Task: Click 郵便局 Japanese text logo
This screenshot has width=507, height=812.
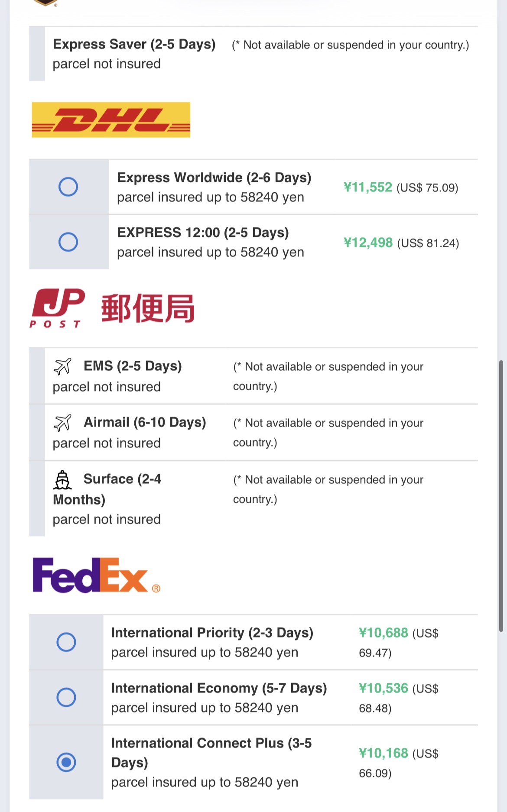Action: (148, 308)
